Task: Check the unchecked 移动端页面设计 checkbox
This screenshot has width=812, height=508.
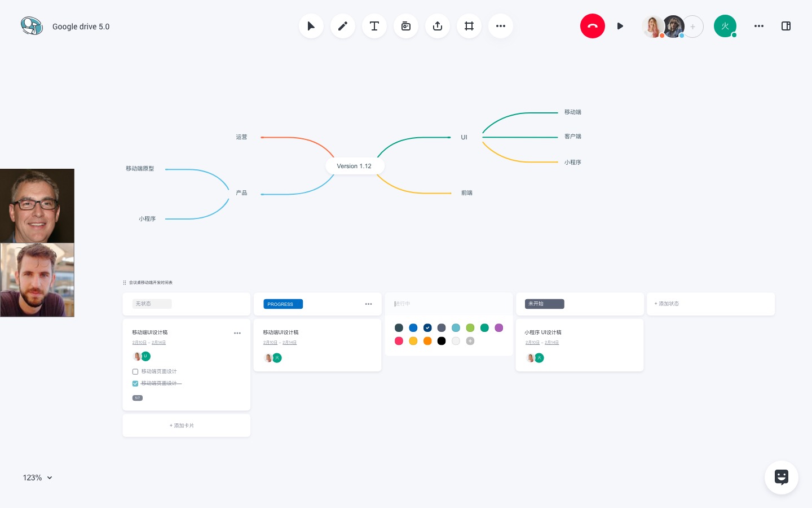Action: (x=135, y=371)
